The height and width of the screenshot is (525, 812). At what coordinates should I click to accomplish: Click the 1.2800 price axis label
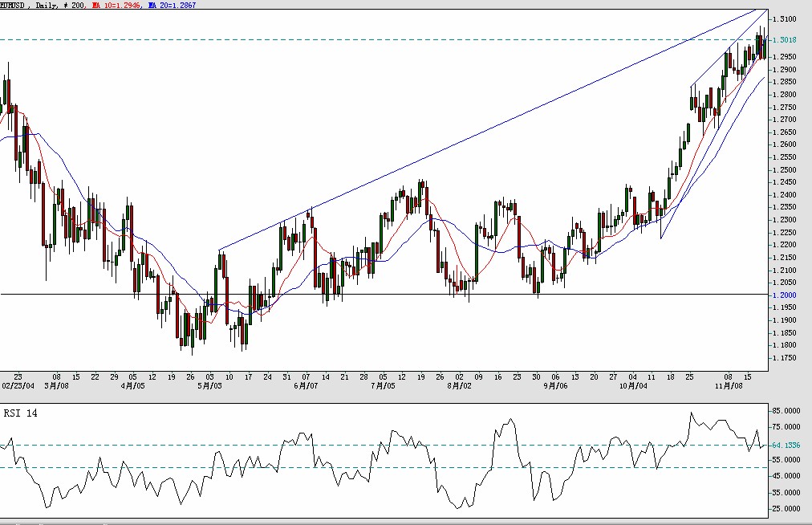tap(785, 95)
